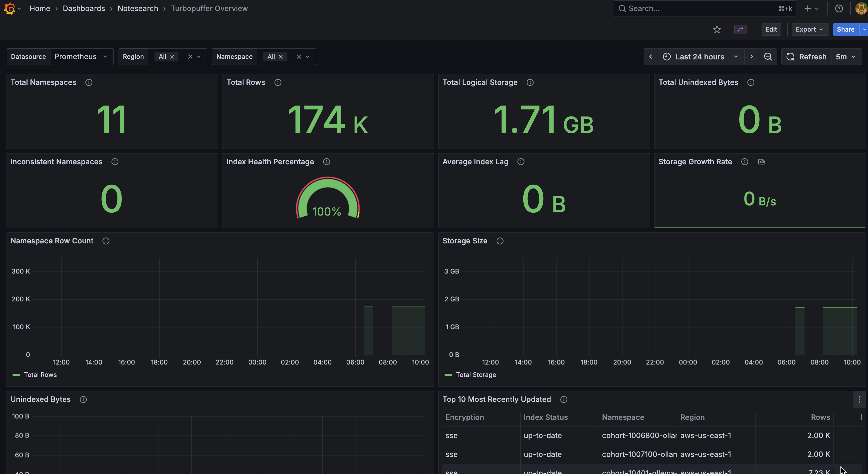Toggle Total Storage series in legend
The width and height of the screenshot is (868, 474).
point(471,375)
